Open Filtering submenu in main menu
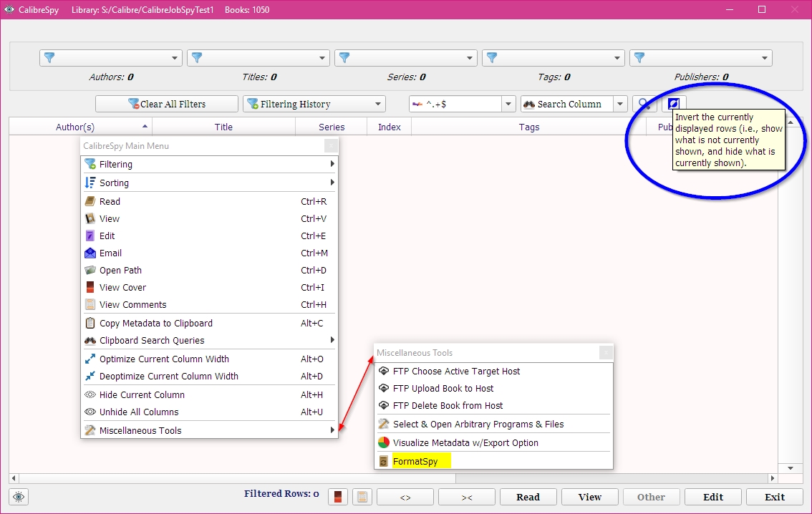 tap(209, 164)
